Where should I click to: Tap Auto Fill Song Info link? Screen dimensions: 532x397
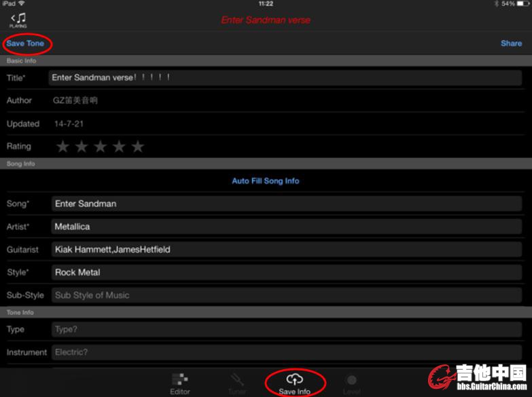[266, 181]
